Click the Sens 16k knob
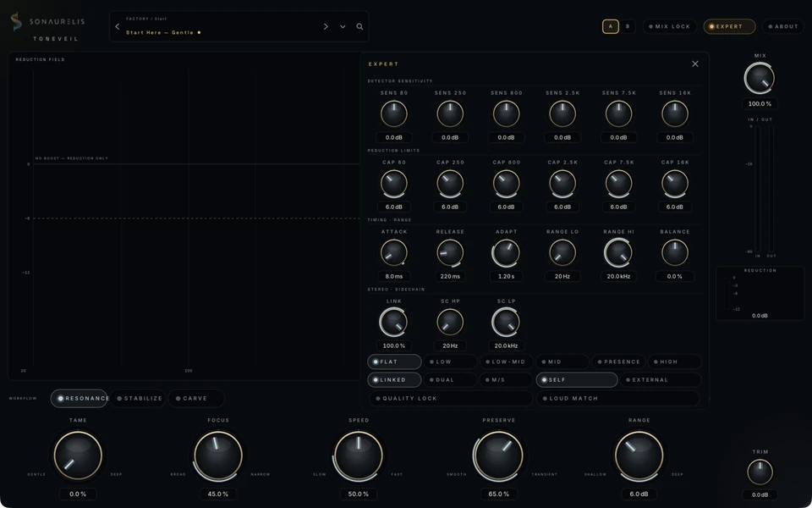 [x=675, y=113]
